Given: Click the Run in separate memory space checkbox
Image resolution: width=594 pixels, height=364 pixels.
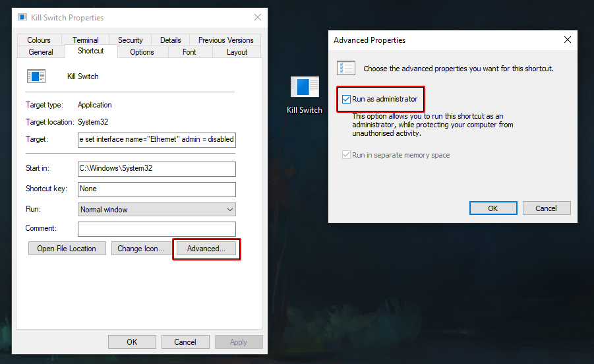Looking at the screenshot, I should [346, 155].
